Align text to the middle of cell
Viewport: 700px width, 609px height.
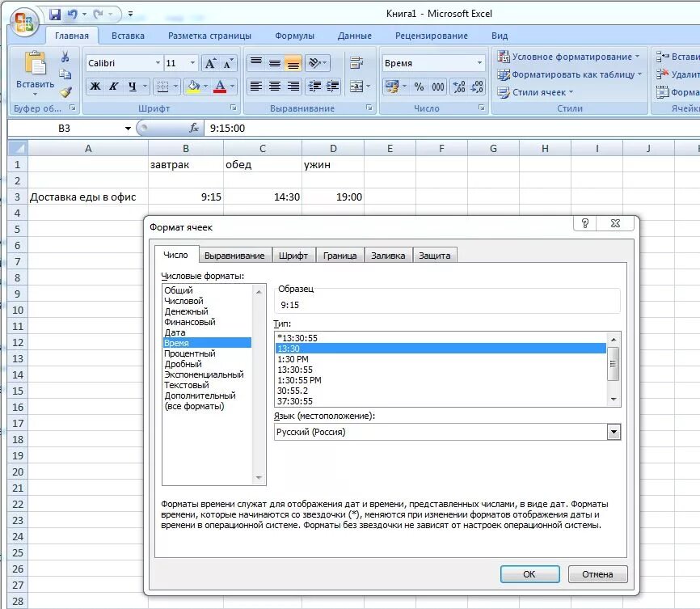click(x=275, y=63)
